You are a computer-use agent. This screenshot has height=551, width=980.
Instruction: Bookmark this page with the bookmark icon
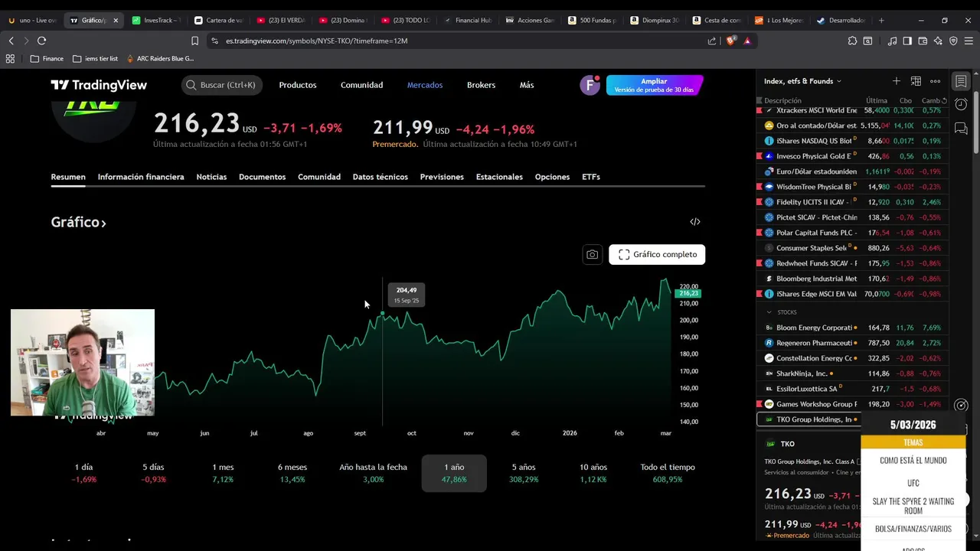pos(194,41)
